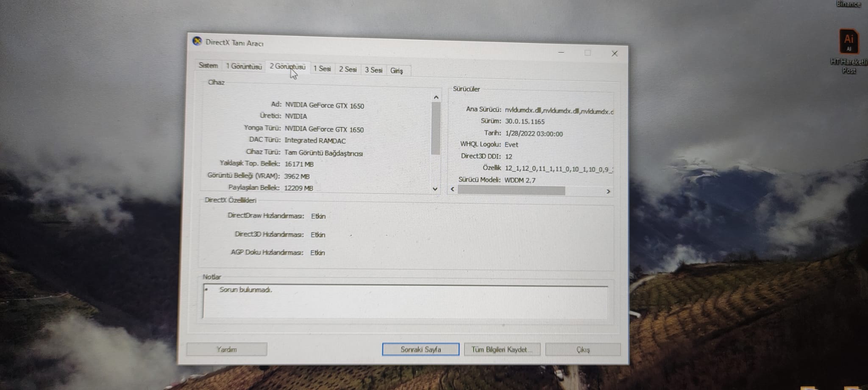Click the Ana Sürücü nvldumdx.dll value
Image resolution: width=868 pixels, height=390 pixels.
click(559, 111)
